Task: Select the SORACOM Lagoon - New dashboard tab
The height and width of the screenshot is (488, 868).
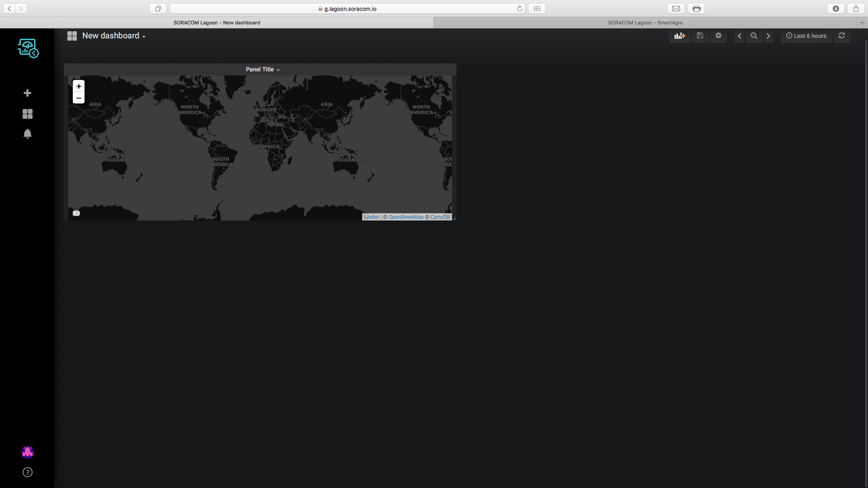Action: click(217, 23)
